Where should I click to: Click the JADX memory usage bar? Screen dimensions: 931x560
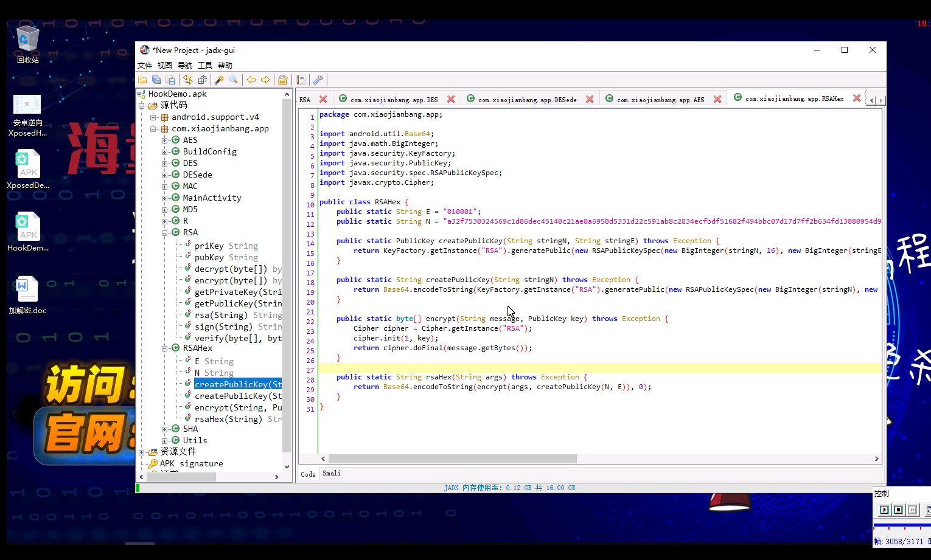(509, 488)
